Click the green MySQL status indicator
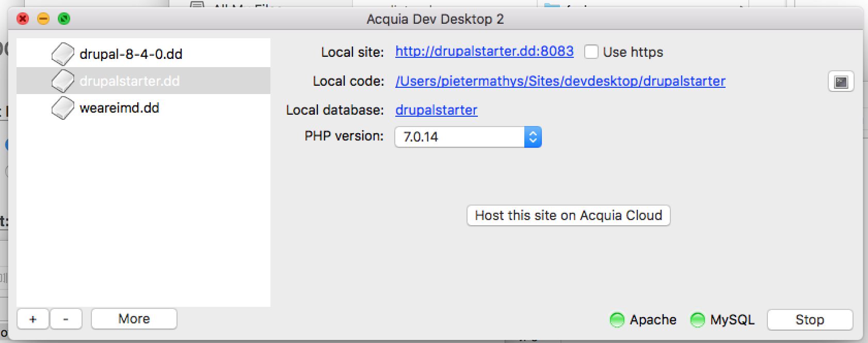Screen dimensions: 868x343 click(x=697, y=320)
